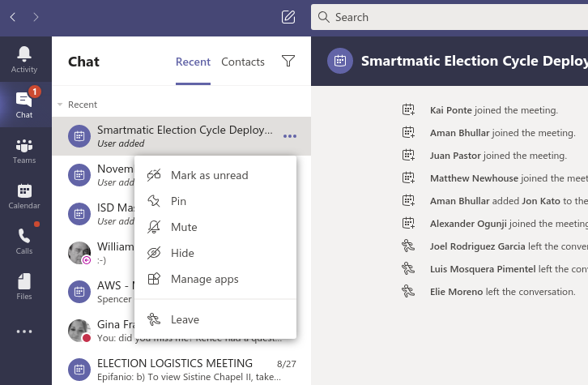Click Juan Pastor joined the meeting
Viewport: 588px width, 385px height.
point(498,156)
